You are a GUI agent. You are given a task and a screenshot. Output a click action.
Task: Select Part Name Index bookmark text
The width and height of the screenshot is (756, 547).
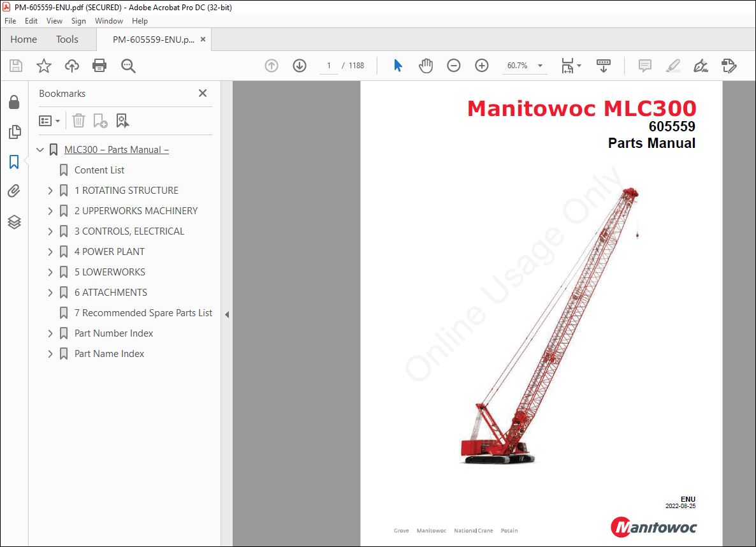pos(110,354)
